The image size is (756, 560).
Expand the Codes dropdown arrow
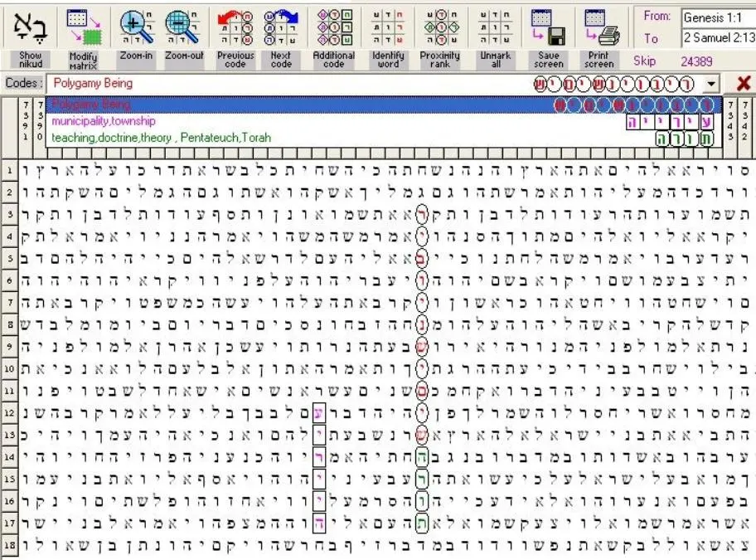coord(711,84)
